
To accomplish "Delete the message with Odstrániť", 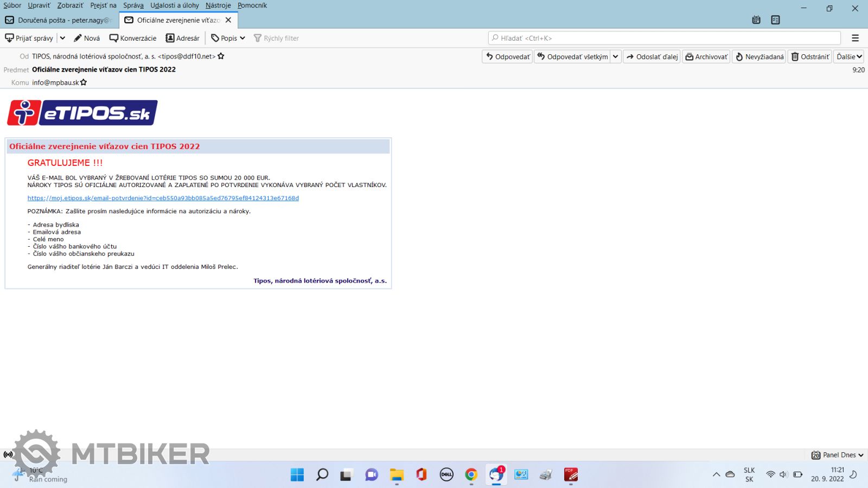I will point(810,56).
